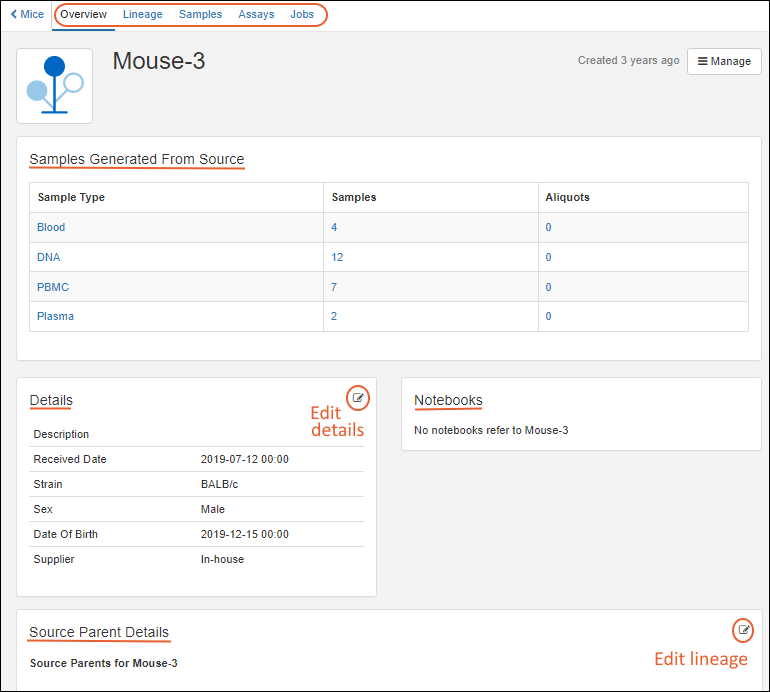Screen dimensions: 770x692
Task: Open the PBMC sample type link
Action: point(53,287)
